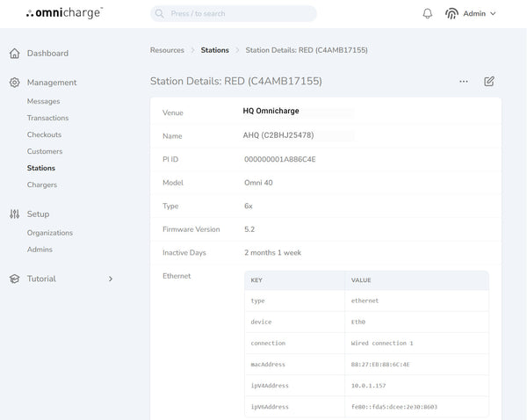Open Transactions in sidebar
Image resolution: width=527 pixels, height=420 pixels.
coord(47,118)
